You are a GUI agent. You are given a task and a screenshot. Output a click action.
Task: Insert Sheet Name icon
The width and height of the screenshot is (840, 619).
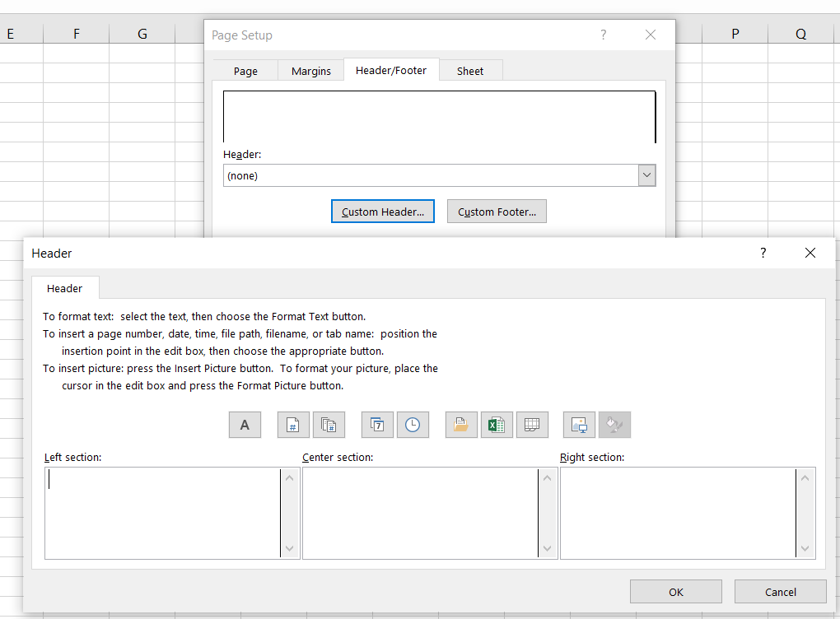pos(532,425)
